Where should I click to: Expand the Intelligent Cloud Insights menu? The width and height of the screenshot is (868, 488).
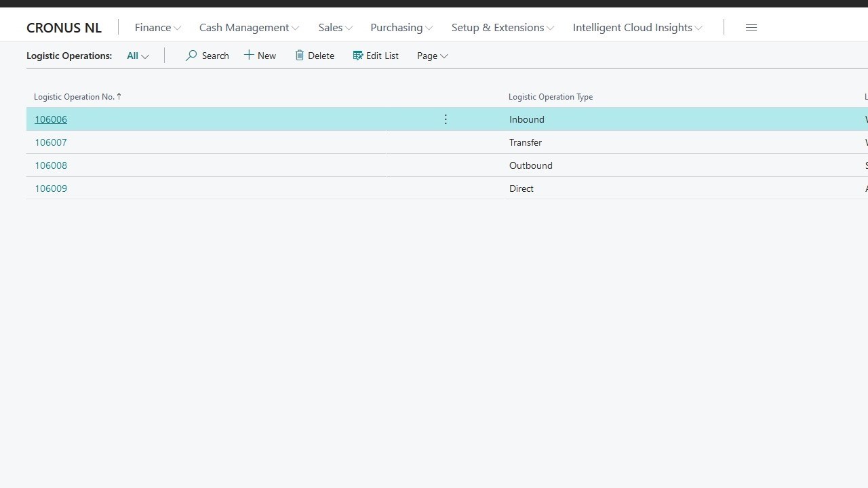(x=637, y=27)
